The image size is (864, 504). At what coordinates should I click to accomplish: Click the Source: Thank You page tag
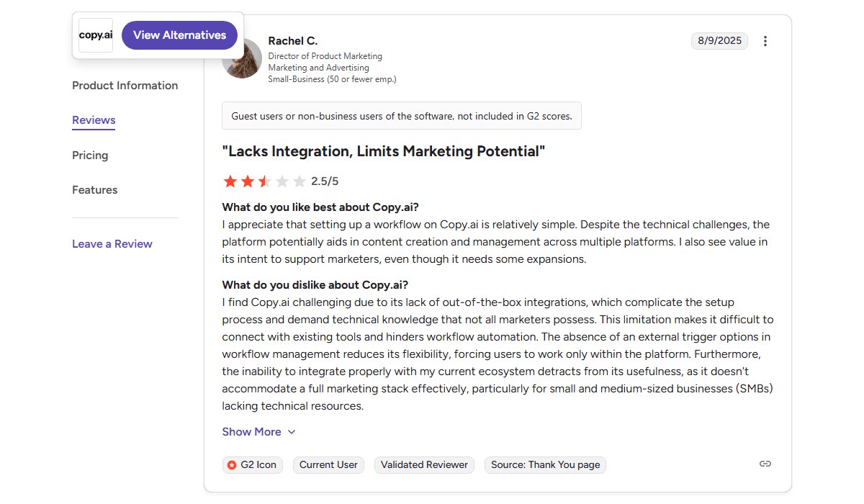click(545, 465)
